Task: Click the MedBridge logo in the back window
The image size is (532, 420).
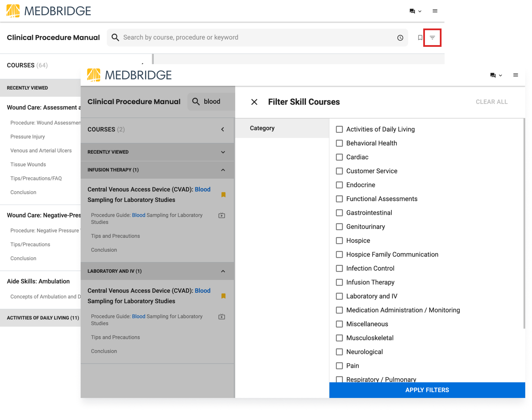Action: [x=49, y=11]
